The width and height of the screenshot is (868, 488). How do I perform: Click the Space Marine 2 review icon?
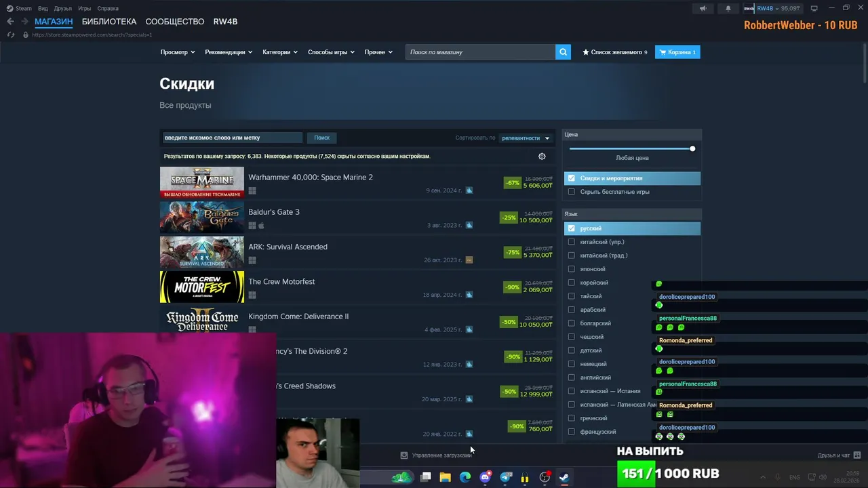[469, 190]
